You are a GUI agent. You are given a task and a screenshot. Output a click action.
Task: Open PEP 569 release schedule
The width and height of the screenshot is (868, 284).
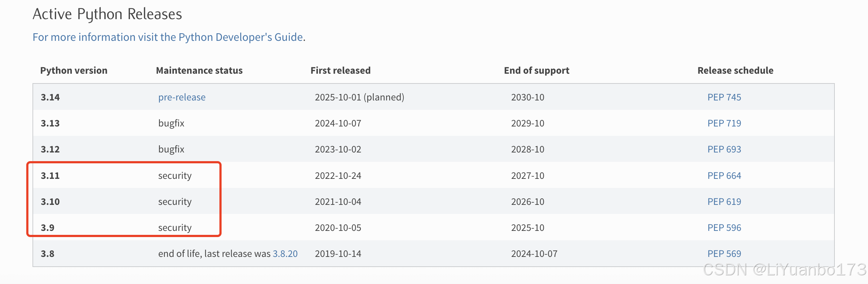click(724, 254)
